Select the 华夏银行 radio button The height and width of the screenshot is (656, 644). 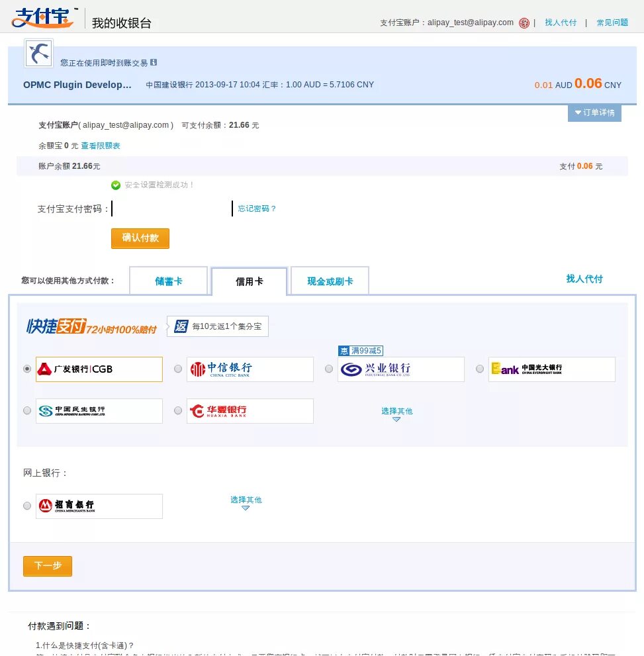(x=178, y=410)
